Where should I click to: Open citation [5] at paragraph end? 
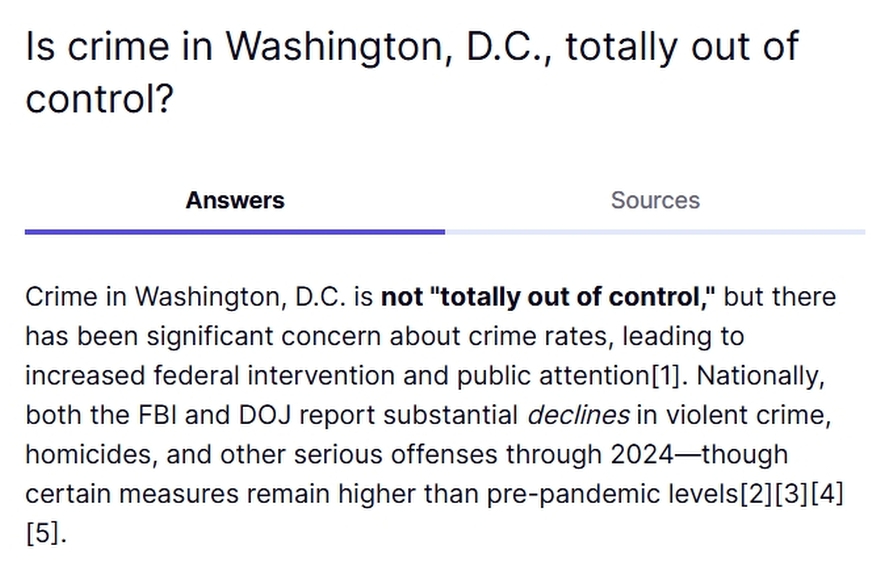pos(41,533)
